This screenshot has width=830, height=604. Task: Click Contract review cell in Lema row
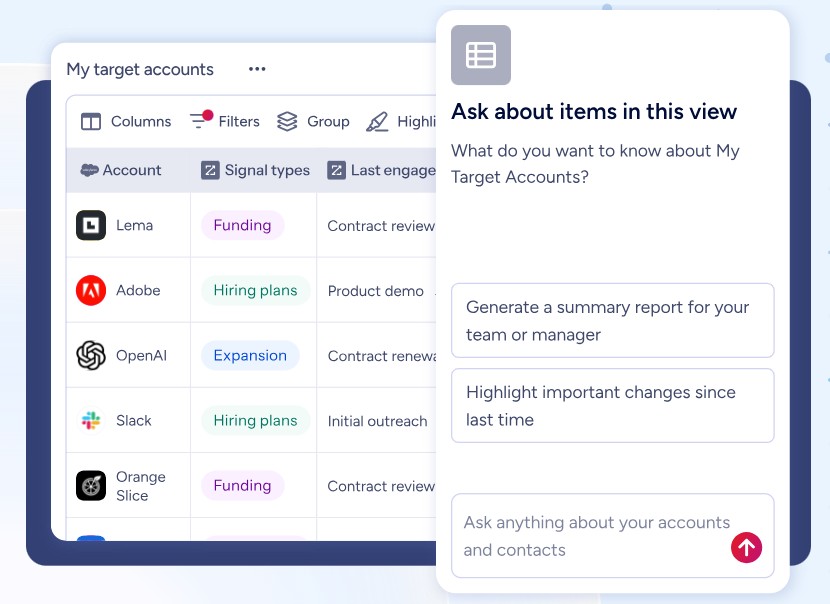[381, 226]
